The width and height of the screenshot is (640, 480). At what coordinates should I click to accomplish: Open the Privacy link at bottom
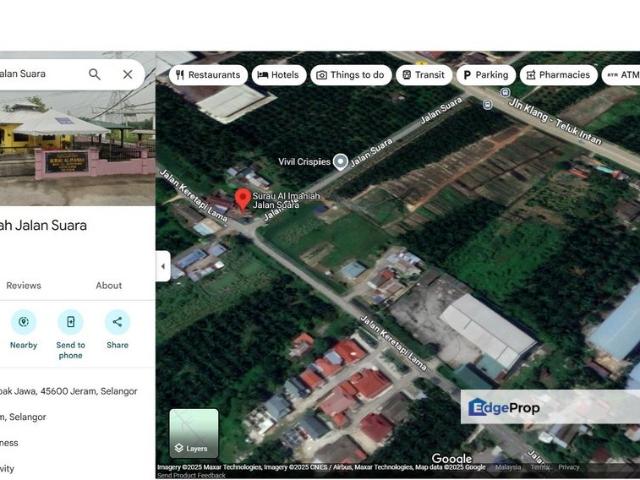coord(569,467)
